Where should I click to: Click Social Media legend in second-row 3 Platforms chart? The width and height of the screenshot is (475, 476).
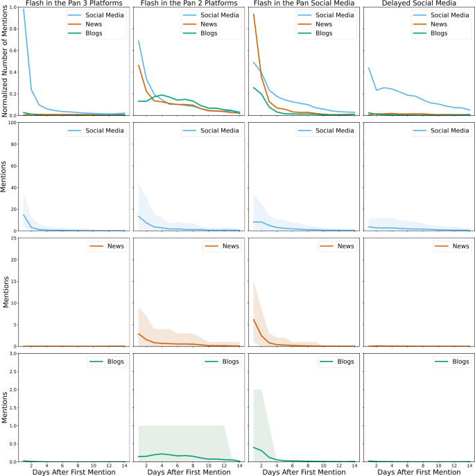click(x=96, y=130)
